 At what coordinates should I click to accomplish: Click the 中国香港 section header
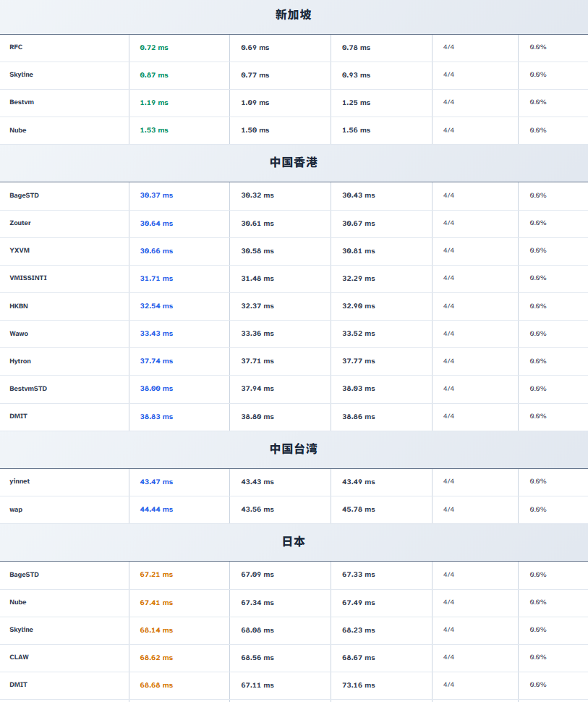pyautogui.click(x=294, y=163)
